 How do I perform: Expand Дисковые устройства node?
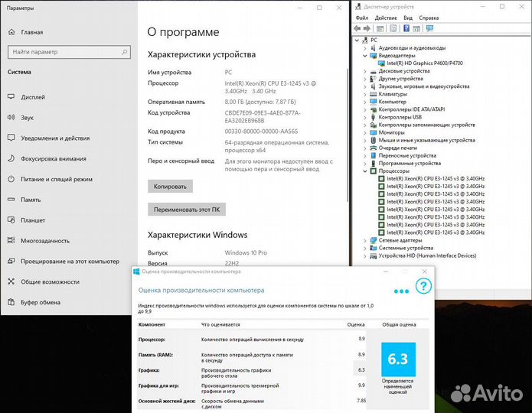[365, 71]
